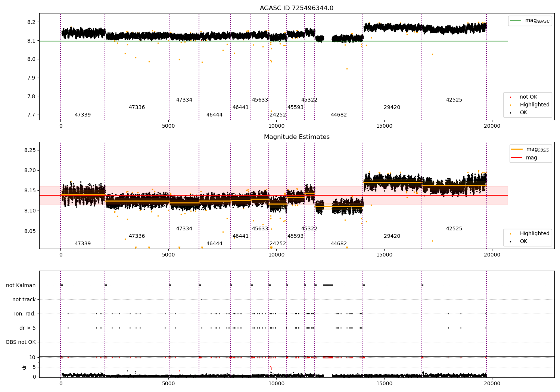Viewport: 560px width, 392px height.
Task: Click label 45593 in Magnitude Estimates plot
Action: coord(295,236)
